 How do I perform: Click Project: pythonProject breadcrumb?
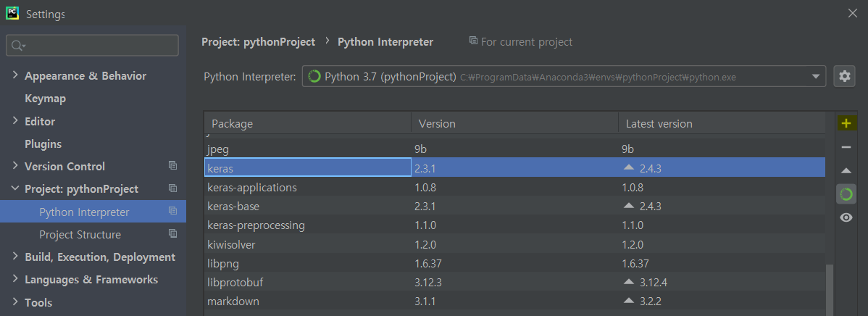click(258, 41)
